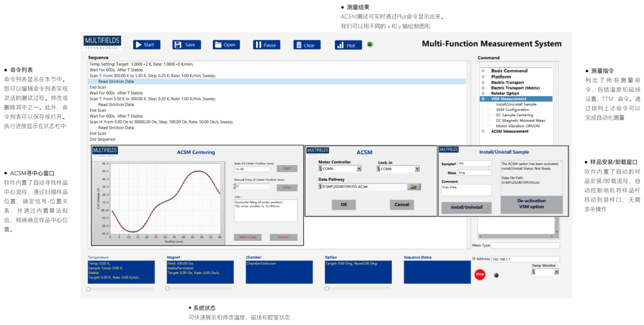This screenshot has height=325, width=644.
Task: Select DC Sample Centering command
Action: 514,115
